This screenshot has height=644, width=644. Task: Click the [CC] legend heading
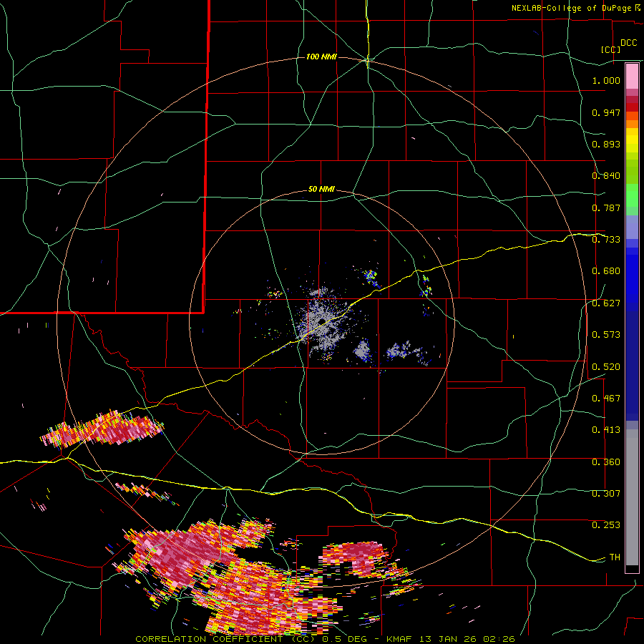611,49
